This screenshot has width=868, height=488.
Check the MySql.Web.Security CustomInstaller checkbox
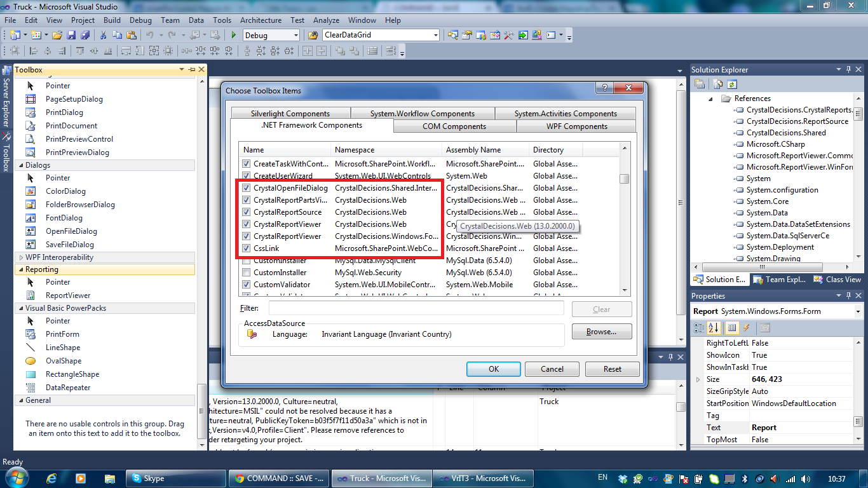(247, 273)
